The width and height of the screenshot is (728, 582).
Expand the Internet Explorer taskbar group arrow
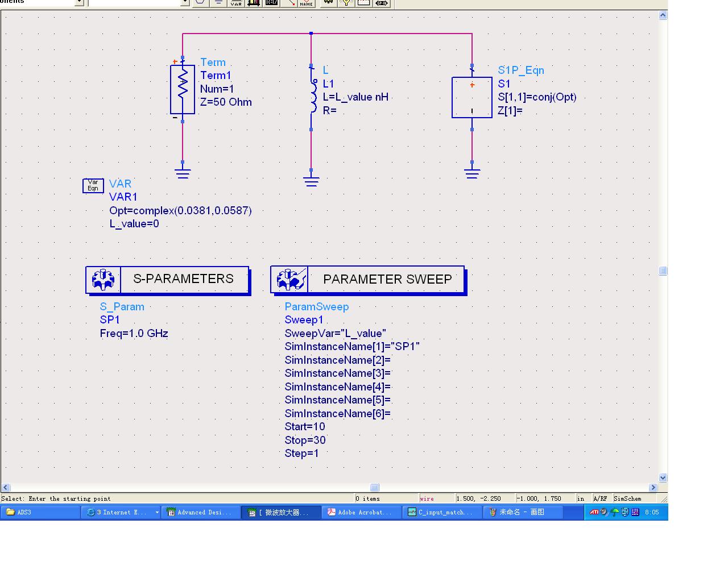pyautogui.click(x=157, y=512)
